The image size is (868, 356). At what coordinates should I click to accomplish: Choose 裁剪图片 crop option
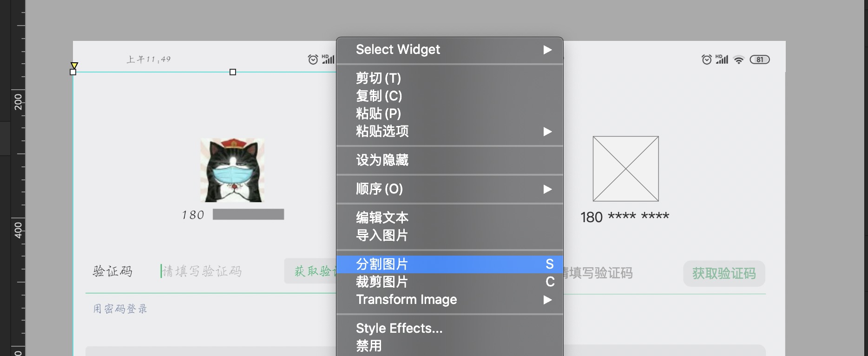[x=449, y=282]
